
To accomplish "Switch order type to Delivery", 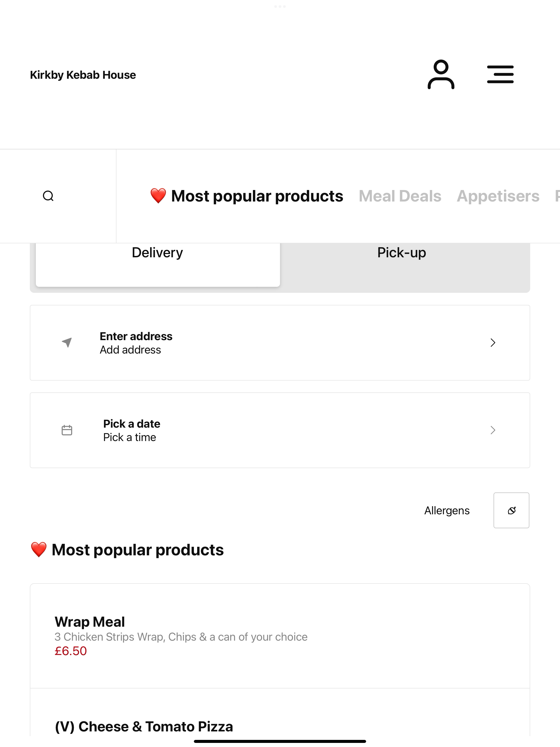I will pyautogui.click(x=158, y=265).
